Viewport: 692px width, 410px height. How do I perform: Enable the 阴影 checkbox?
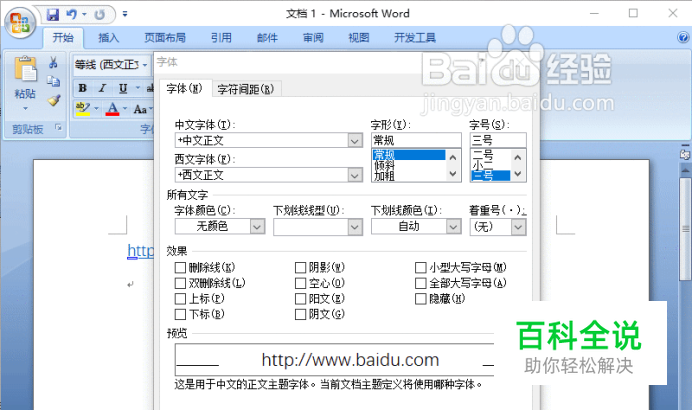click(x=301, y=267)
